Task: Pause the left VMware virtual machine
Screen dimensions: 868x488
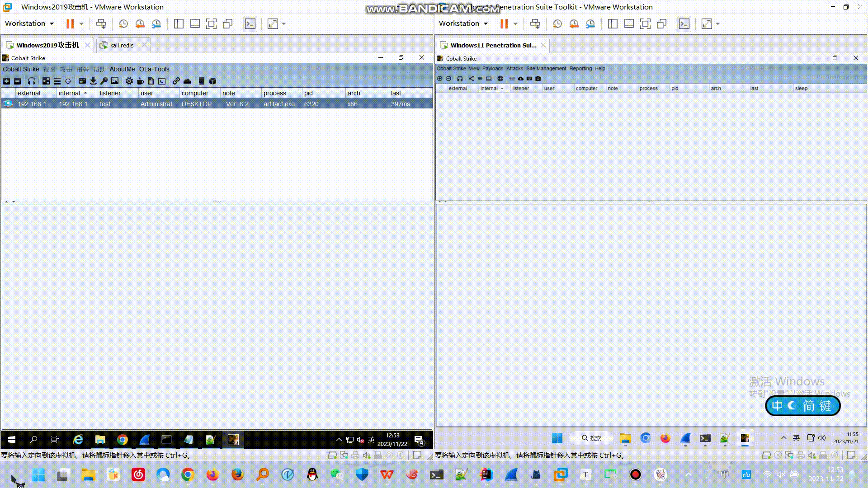Action: coord(70,23)
